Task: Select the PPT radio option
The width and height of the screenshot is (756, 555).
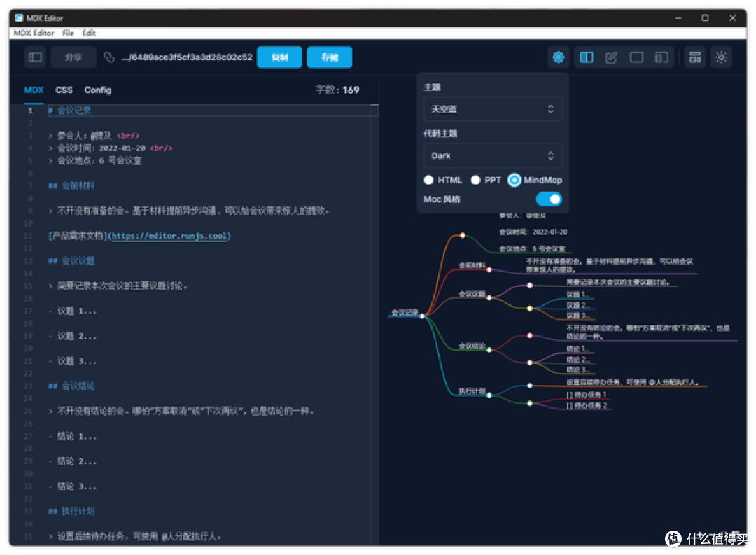Action: pyautogui.click(x=475, y=181)
